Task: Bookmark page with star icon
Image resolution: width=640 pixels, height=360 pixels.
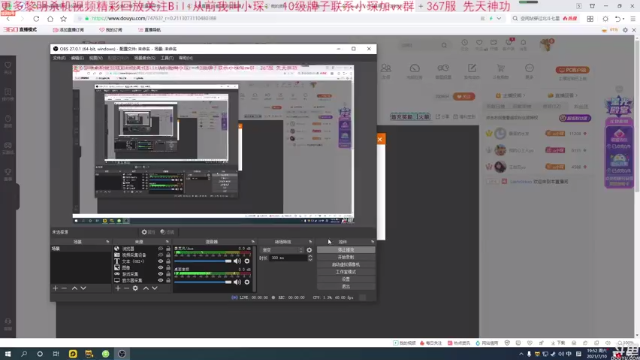Action: [x=63, y=19]
